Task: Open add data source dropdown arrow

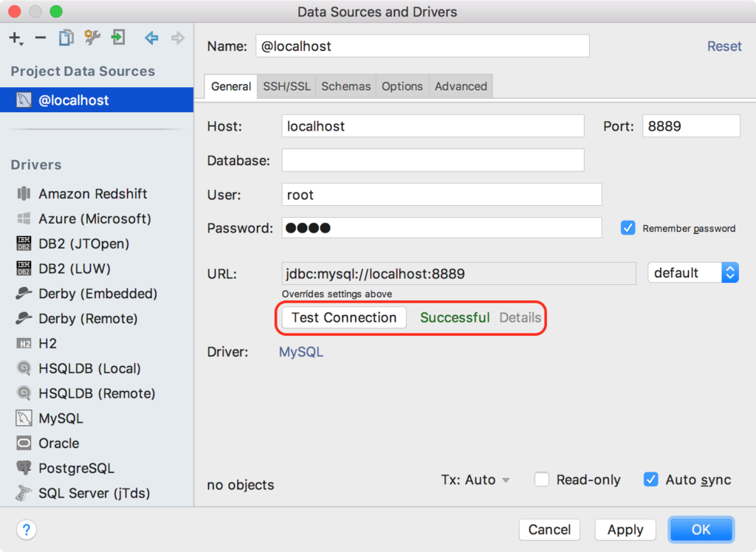Action: pos(21,44)
